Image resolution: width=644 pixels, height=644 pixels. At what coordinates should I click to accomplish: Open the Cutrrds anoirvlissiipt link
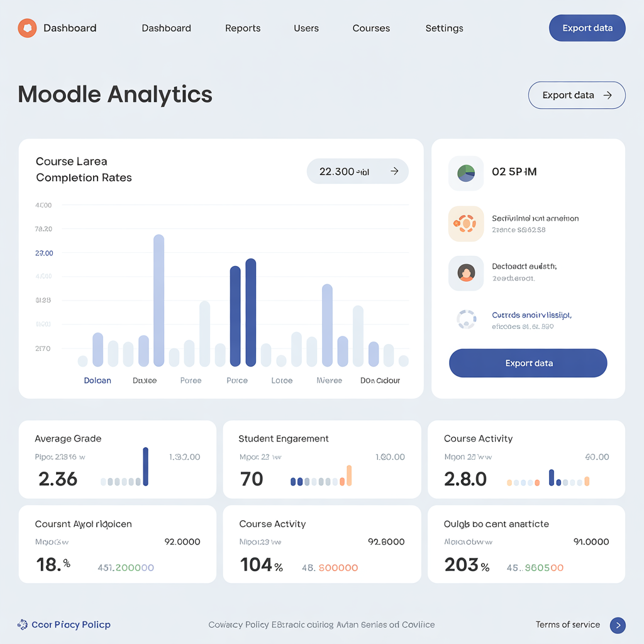coord(531,315)
